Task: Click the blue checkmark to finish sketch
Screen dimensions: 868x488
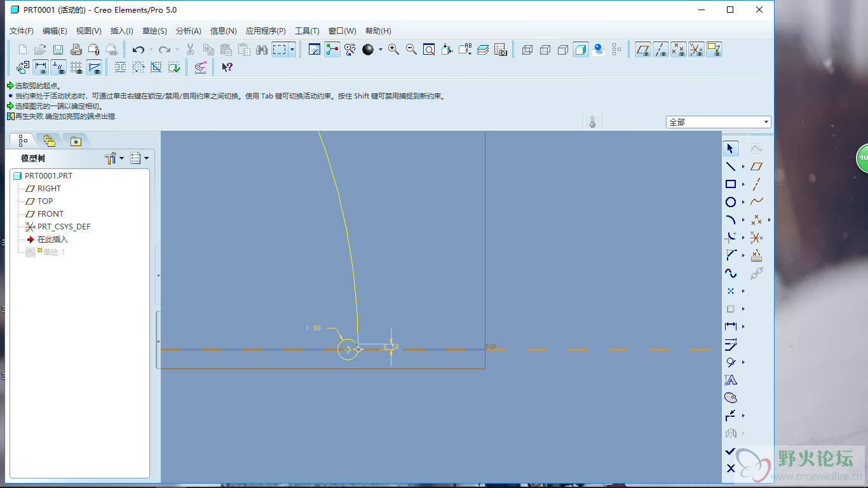Action: (x=731, y=451)
